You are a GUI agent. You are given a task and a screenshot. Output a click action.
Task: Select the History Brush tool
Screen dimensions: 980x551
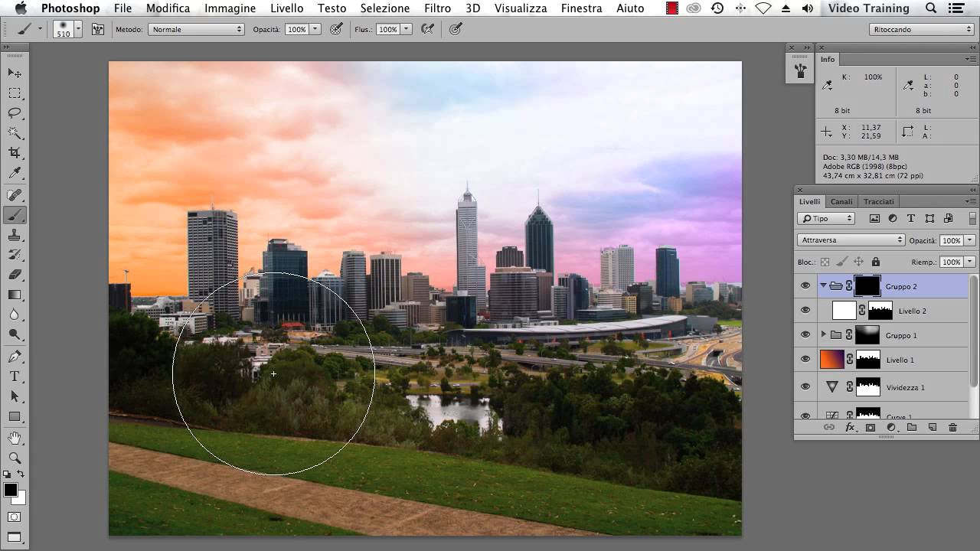[x=15, y=254]
